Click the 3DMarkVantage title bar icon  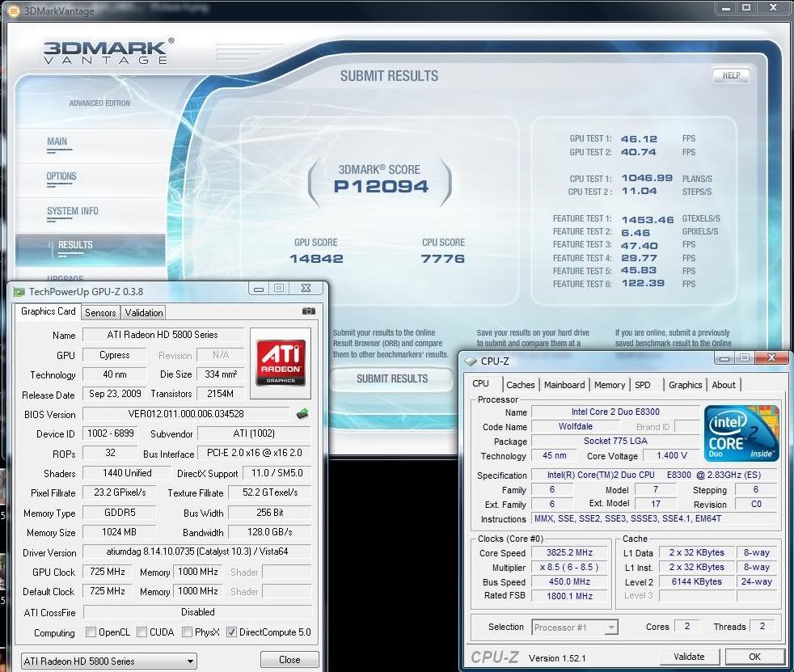click(15, 11)
